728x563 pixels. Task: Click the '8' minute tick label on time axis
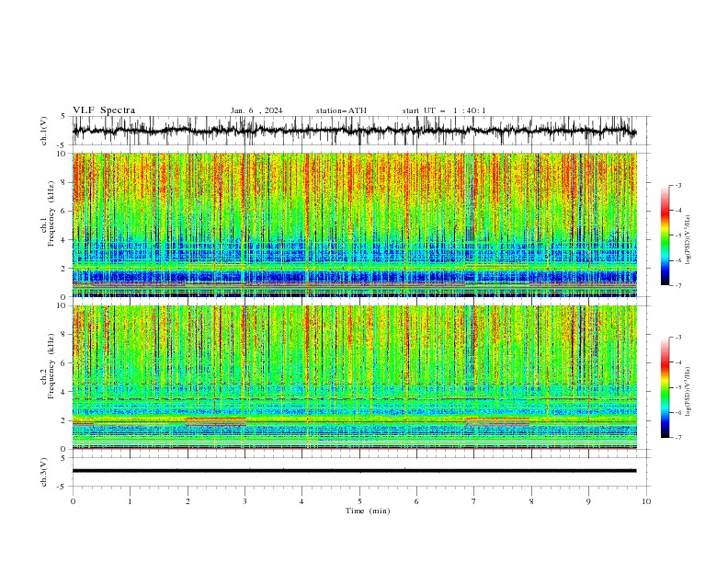[531, 501]
